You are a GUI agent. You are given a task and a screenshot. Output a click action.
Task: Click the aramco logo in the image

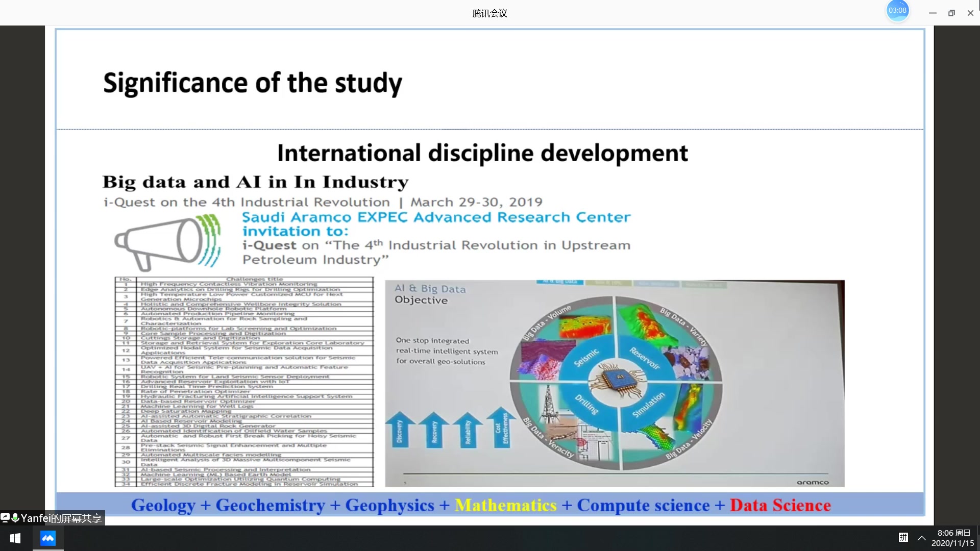point(813,482)
